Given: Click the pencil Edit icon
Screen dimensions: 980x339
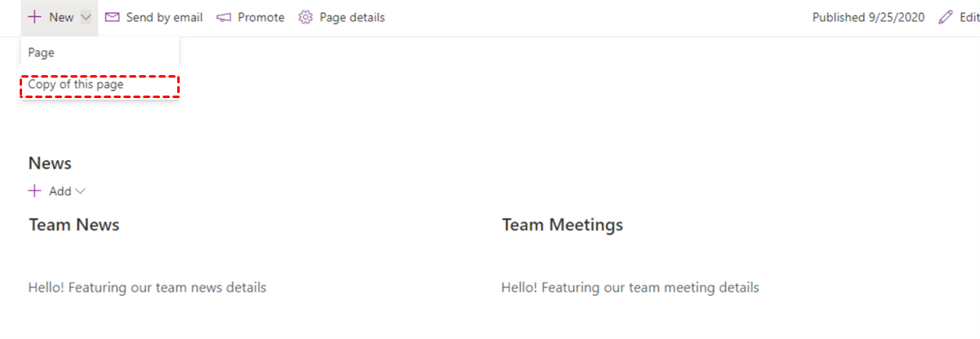Looking at the screenshot, I should 946,17.
